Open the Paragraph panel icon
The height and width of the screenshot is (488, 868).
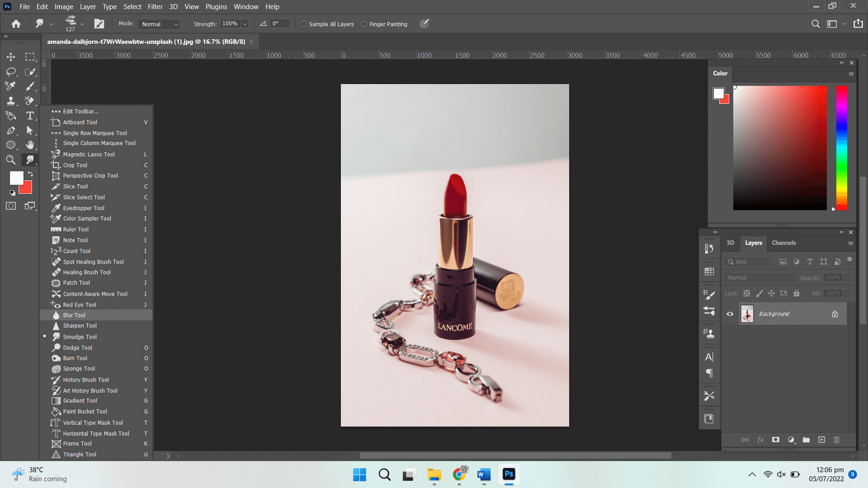pos(709,373)
